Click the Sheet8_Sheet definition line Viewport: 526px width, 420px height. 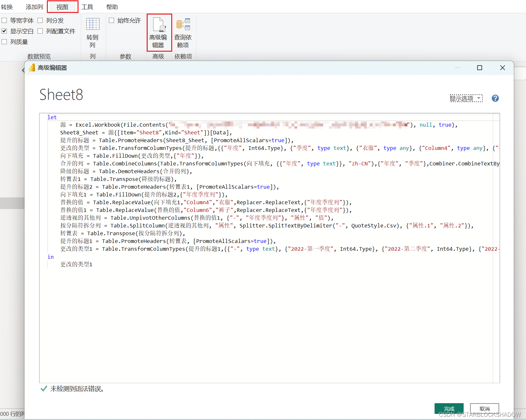146,132
